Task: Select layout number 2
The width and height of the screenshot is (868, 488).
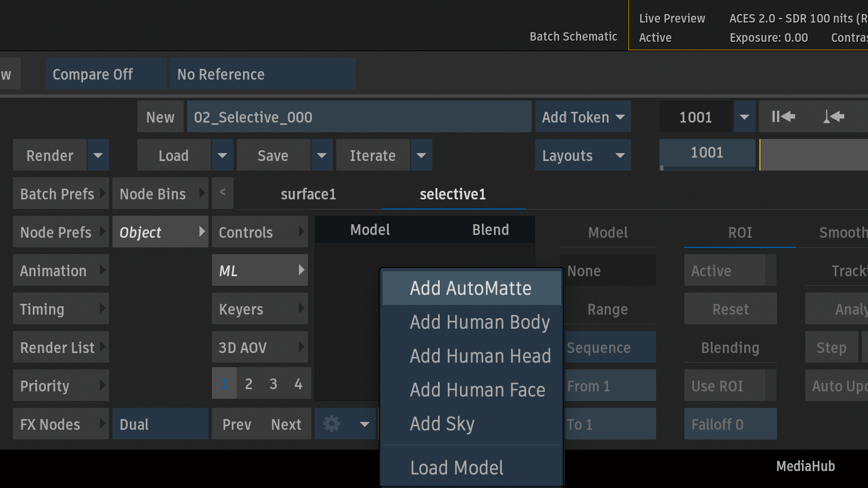Action: pos(249,384)
